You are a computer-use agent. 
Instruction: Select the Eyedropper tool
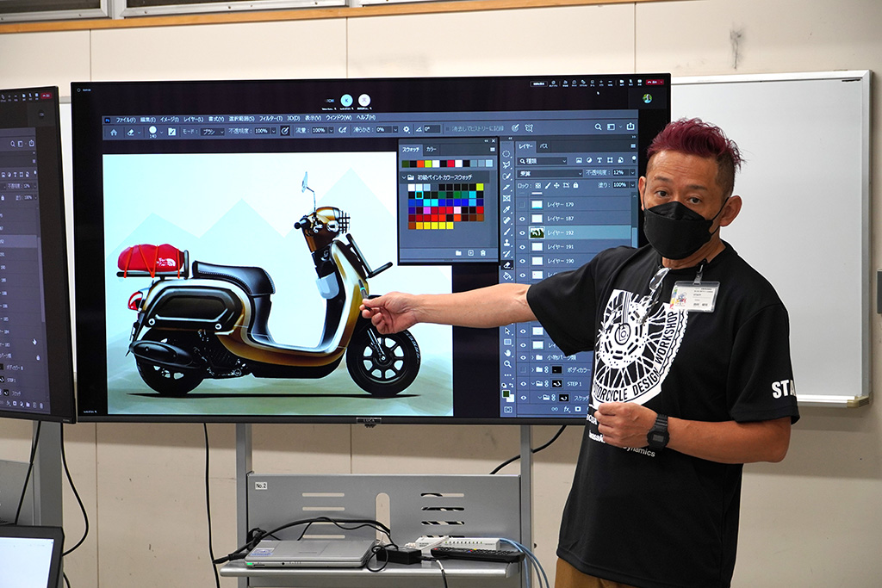click(506, 209)
